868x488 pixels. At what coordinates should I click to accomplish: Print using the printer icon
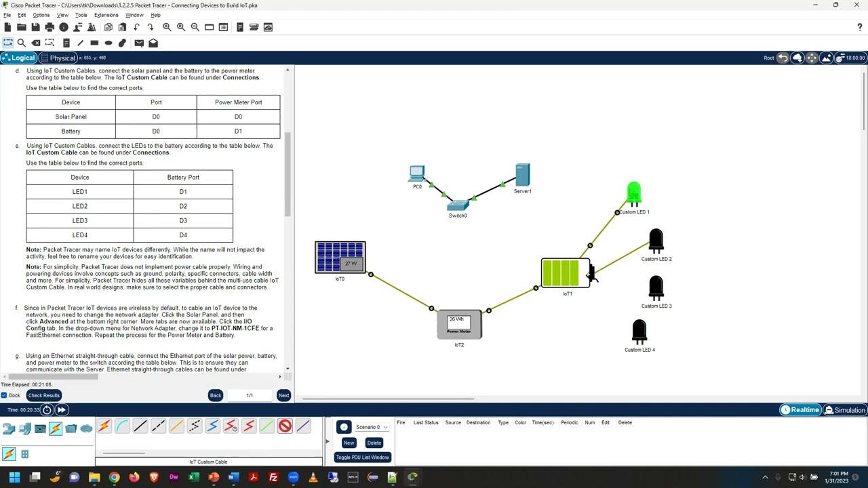point(50,27)
